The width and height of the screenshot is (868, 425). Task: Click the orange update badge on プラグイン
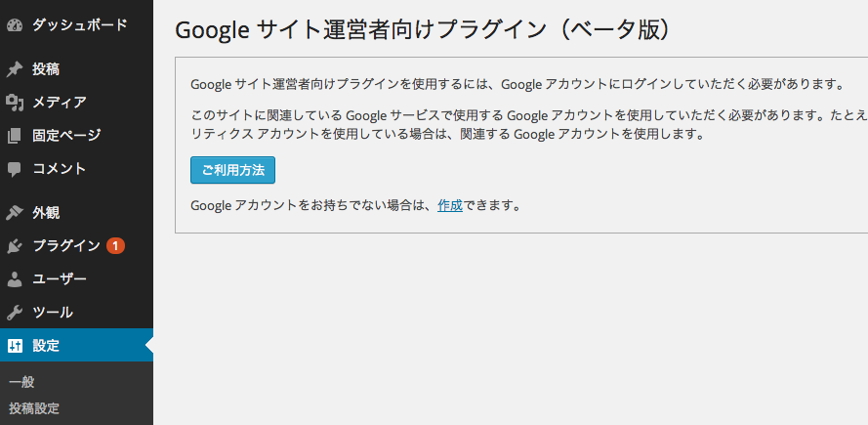tap(115, 245)
